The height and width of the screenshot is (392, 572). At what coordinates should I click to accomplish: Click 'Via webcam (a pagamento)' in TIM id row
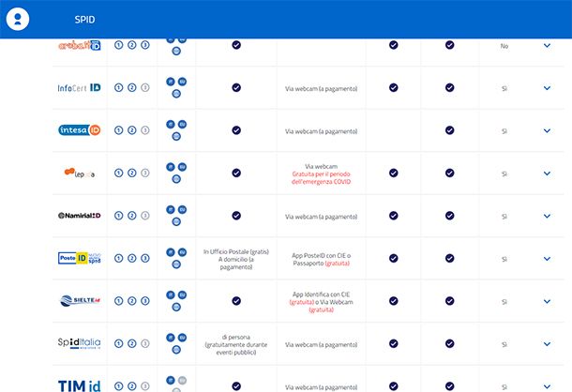pyautogui.click(x=321, y=387)
